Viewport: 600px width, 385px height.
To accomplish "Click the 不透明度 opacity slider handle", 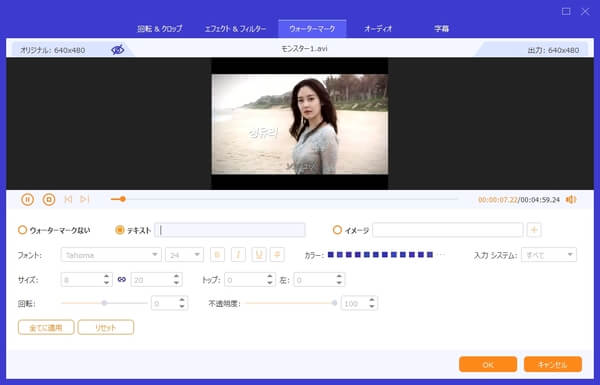I will click(x=334, y=303).
